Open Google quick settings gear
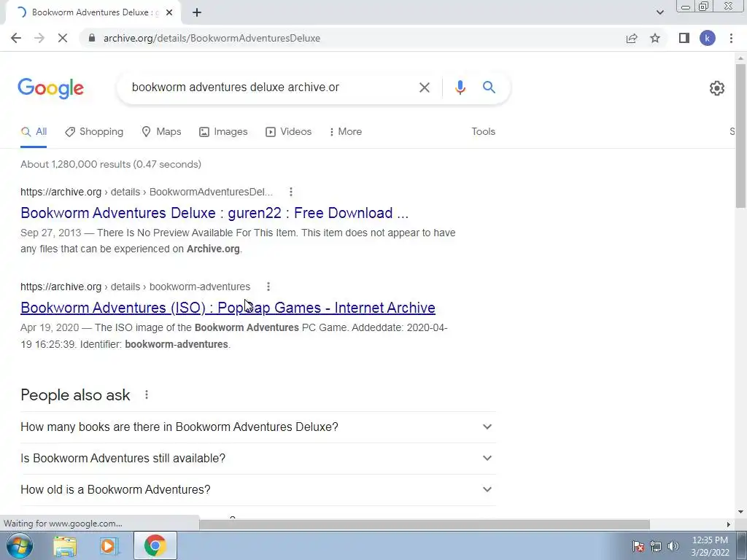Image resolution: width=747 pixels, height=560 pixels. [717, 88]
